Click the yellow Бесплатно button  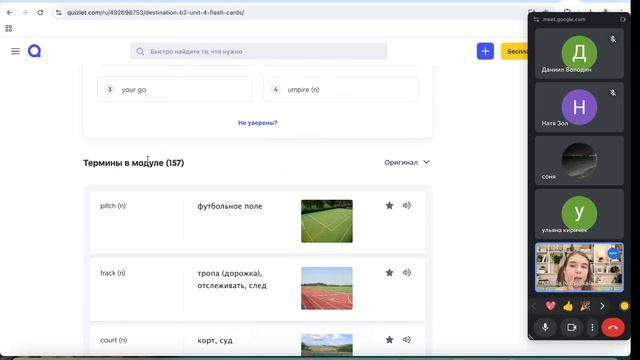coord(516,51)
